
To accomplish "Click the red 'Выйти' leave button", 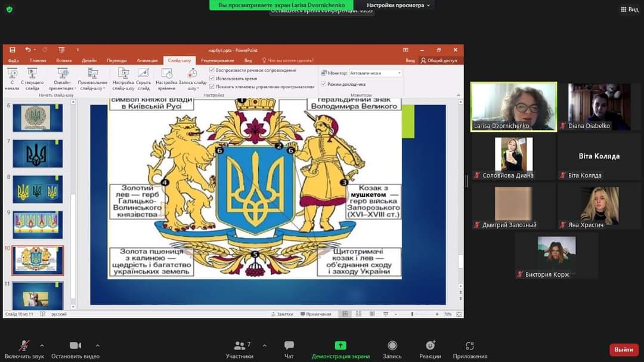I will tap(624, 349).
